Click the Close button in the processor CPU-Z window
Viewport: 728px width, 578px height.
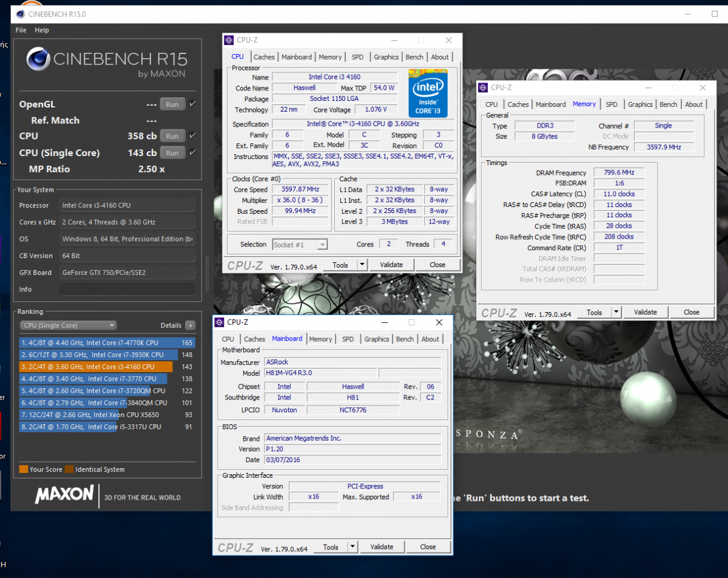click(x=437, y=265)
